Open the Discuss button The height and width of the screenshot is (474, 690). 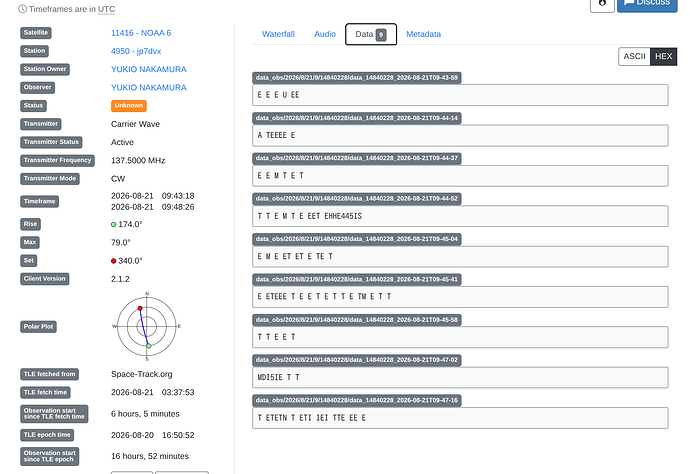[647, 4]
